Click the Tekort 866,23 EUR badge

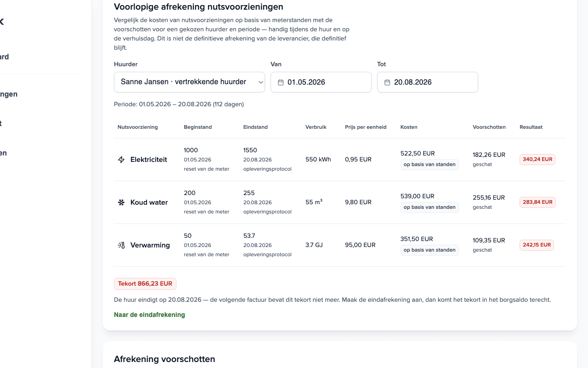click(x=145, y=284)
